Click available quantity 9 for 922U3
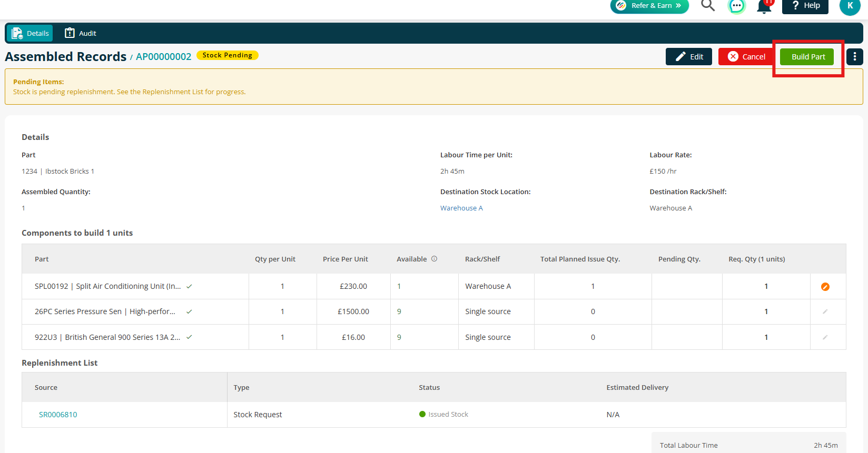Screen dimensions: 868x453 399,337
